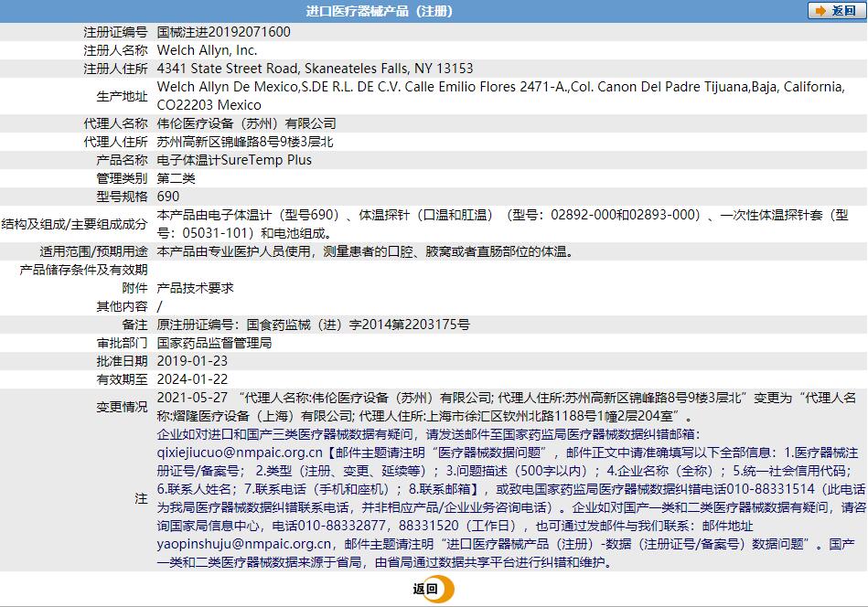Click the 返回 button at page bottom
The height and width of the screenshot is (607, 868).
pyautogui.click(x=434, y=589)
